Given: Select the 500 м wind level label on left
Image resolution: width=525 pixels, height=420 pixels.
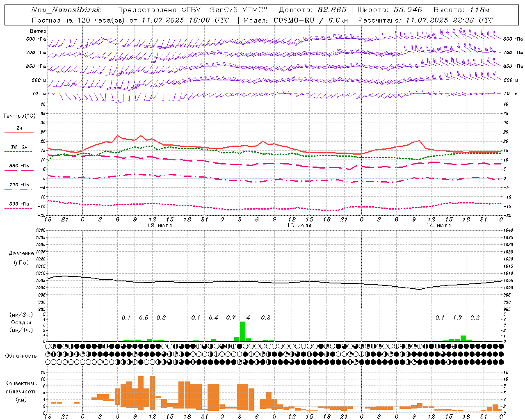Looking at the screenshot, I should (x=39, y=80).
